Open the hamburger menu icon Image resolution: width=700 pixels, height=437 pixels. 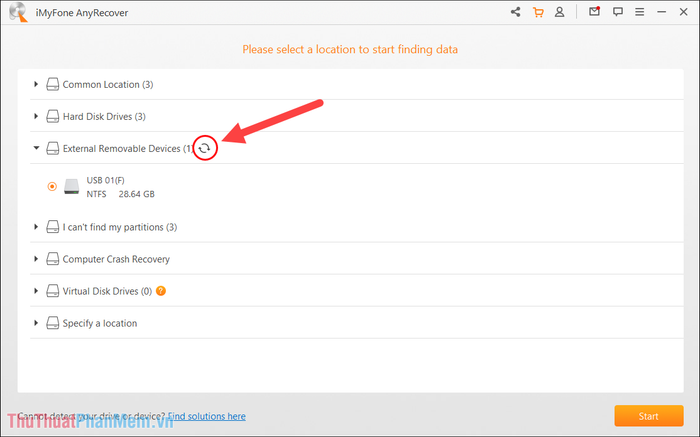pyautogui.click(x=639, y=12)
